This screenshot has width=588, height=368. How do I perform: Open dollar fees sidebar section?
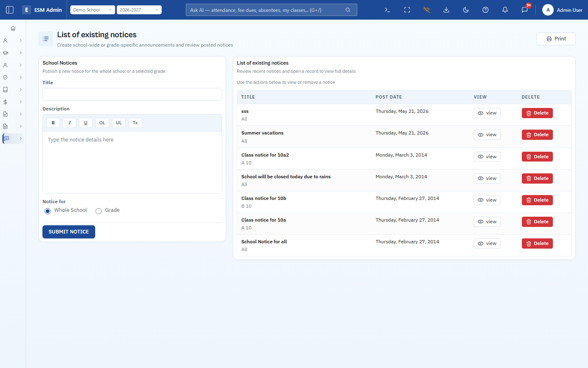[5, 102]
